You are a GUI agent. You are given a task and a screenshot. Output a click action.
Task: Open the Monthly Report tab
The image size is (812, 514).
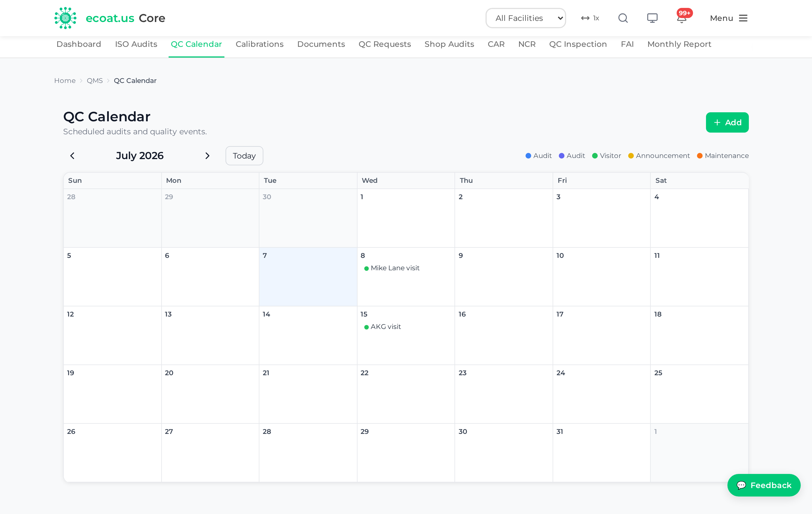coord(679,44)
